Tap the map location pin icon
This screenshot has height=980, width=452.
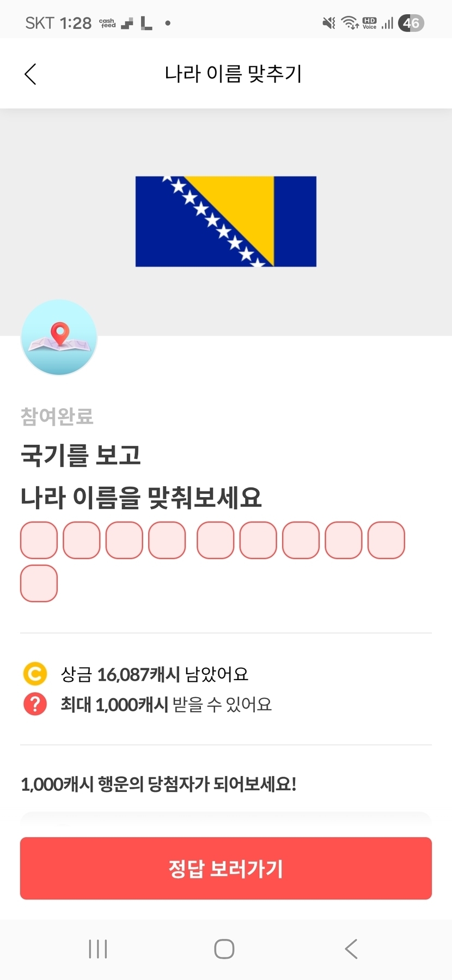coord(59,337)
